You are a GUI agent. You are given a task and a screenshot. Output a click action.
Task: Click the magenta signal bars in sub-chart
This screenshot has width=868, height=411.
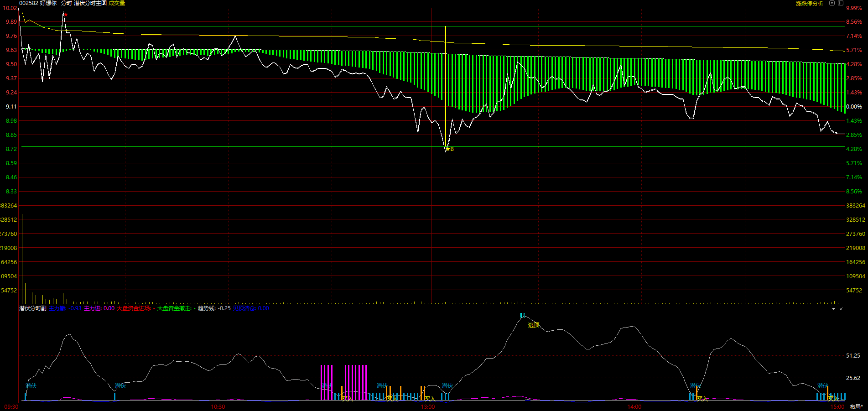tap(344, 382)
